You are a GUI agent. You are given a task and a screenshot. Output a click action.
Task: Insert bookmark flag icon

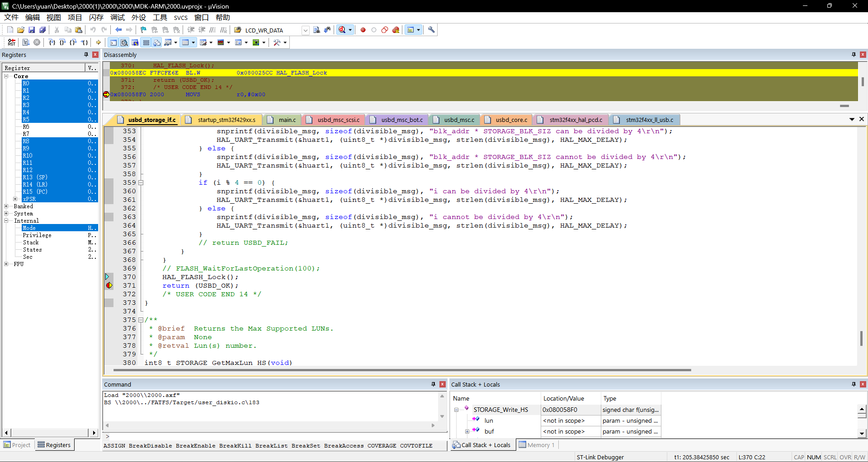(143, 30)
